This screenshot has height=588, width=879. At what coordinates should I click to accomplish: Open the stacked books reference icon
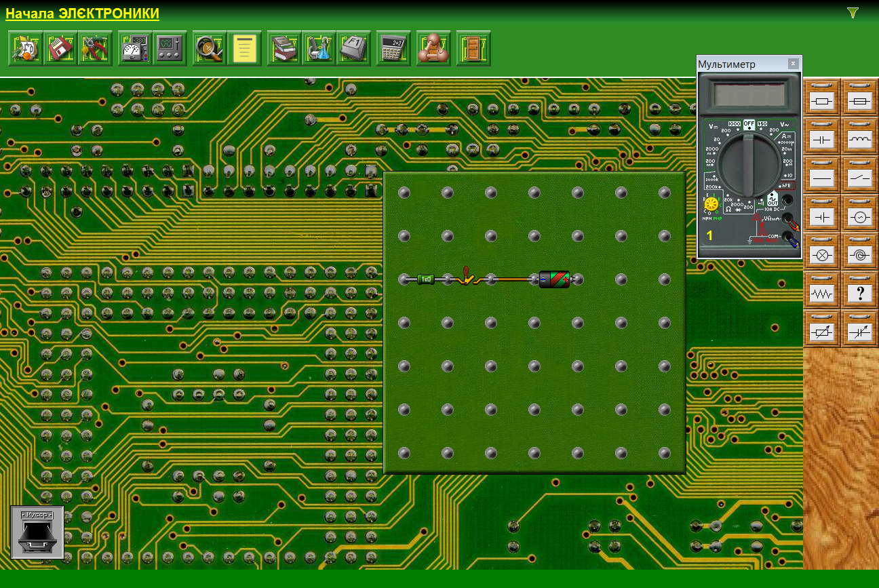coord(284,48)
